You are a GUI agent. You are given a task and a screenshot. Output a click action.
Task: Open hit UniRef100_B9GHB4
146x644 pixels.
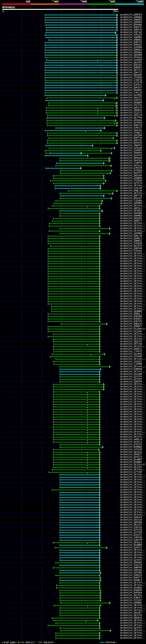[x=131, y=25]
